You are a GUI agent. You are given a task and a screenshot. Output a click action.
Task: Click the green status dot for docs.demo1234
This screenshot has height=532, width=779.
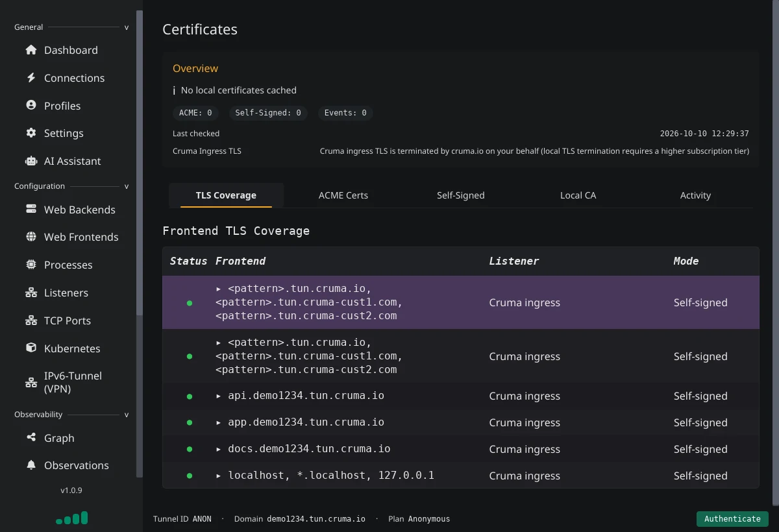coord(190,449)
